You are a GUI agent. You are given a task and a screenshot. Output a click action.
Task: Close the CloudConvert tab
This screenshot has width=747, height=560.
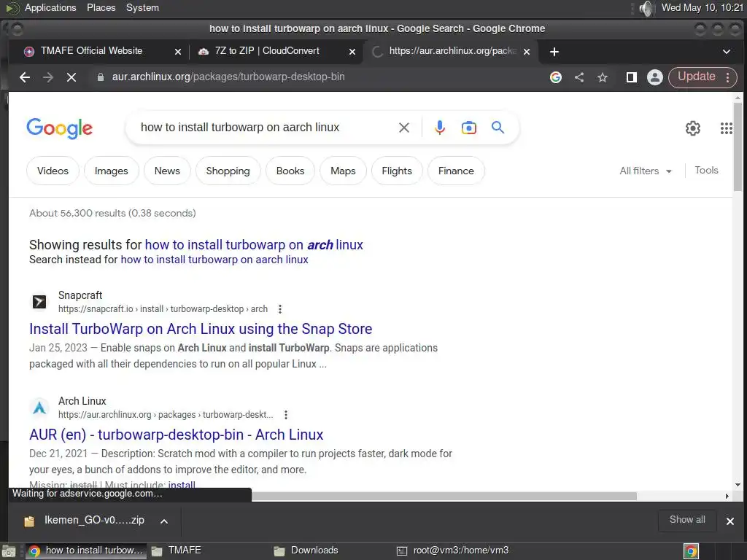click(x=352, y=52)
